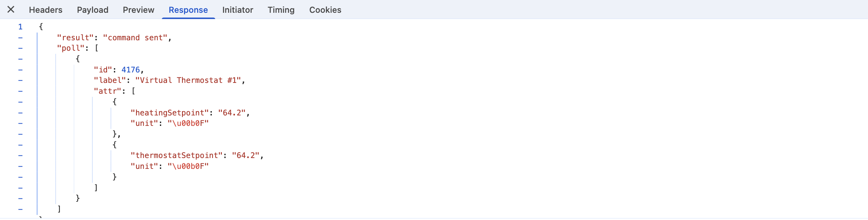Select the Response tab

(x=188, y=10)
